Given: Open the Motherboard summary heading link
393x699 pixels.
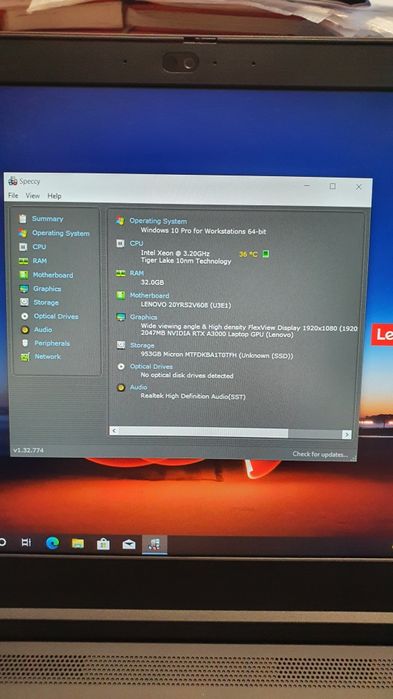Looking at the screenshot, I should pos(150,295).
